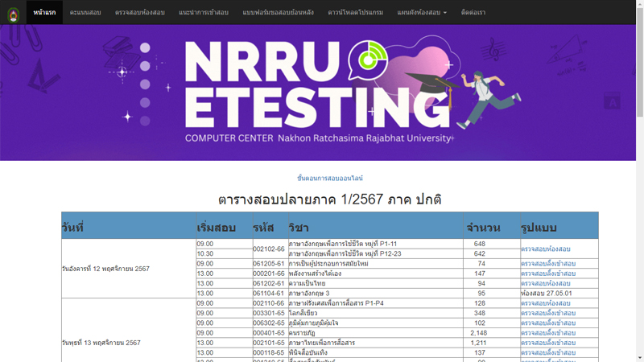Go to ตรวจสอบห้องสอบ in navbar
Screen dimensions: 644x362
(139, 13)
